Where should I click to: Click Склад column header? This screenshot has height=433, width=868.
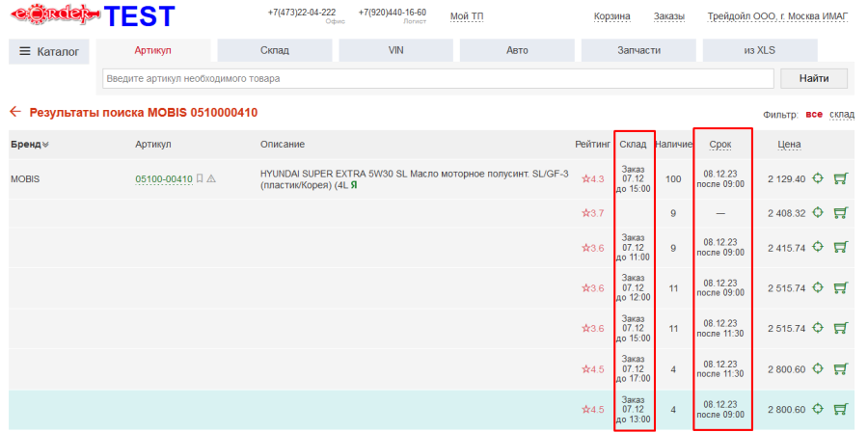(x=633, y=145)
